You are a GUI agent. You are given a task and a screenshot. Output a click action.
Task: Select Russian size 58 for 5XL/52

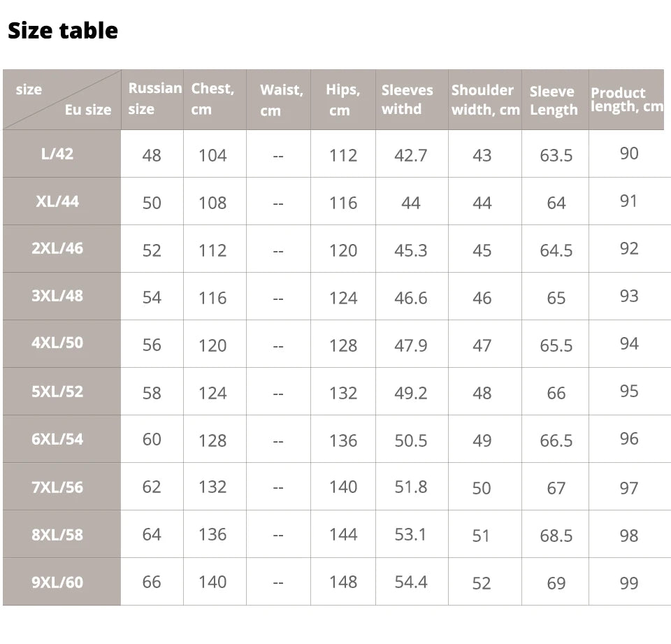point(152,393)
